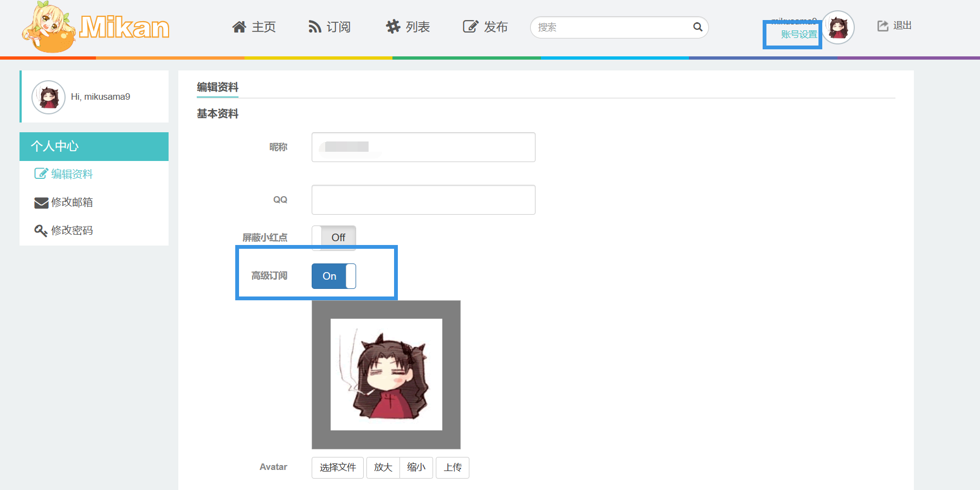
Task: Click into the QQ input field
Action: [423, 199]
